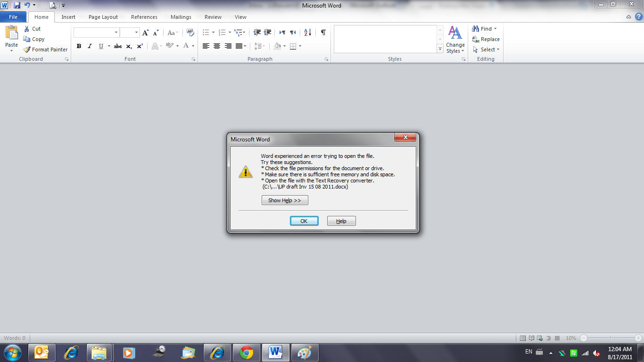The height and width of the screenshot is (362, 644).
Task: Open the Styles pane launcher
Action: (x=463, y=59)
